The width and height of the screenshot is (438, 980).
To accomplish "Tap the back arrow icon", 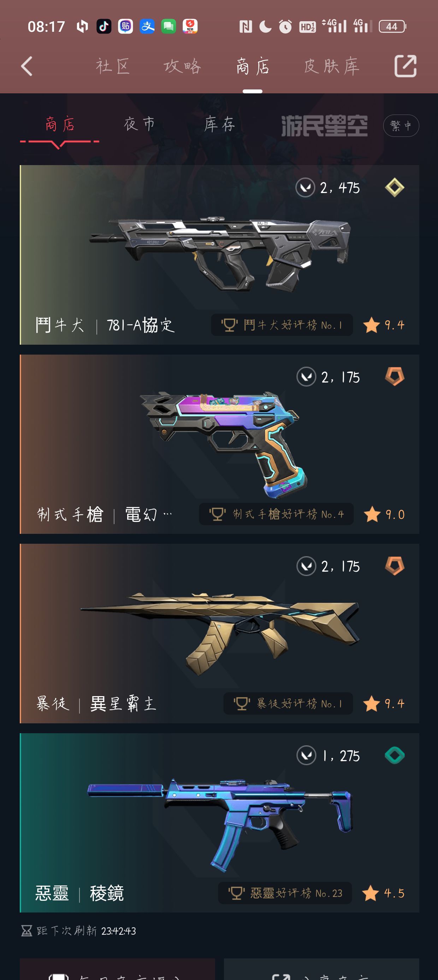I will [x=26, y=66].
